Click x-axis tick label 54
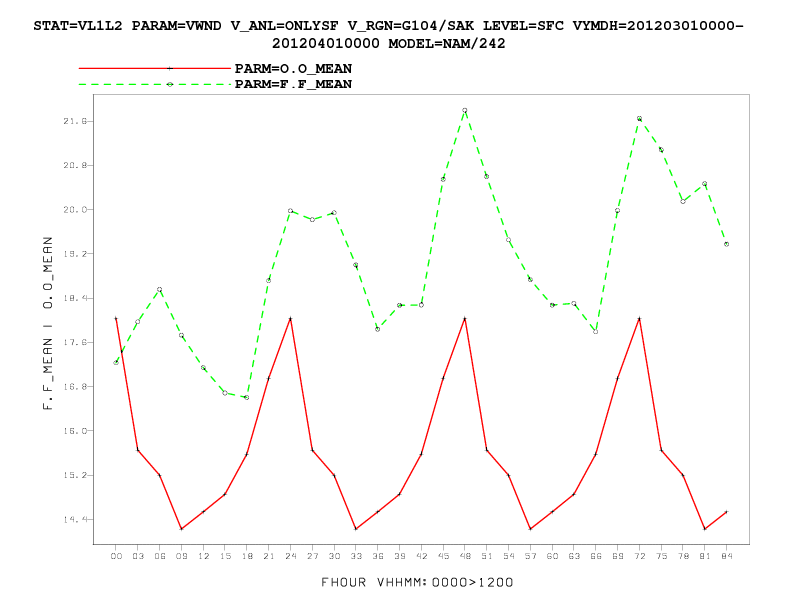 509,556
